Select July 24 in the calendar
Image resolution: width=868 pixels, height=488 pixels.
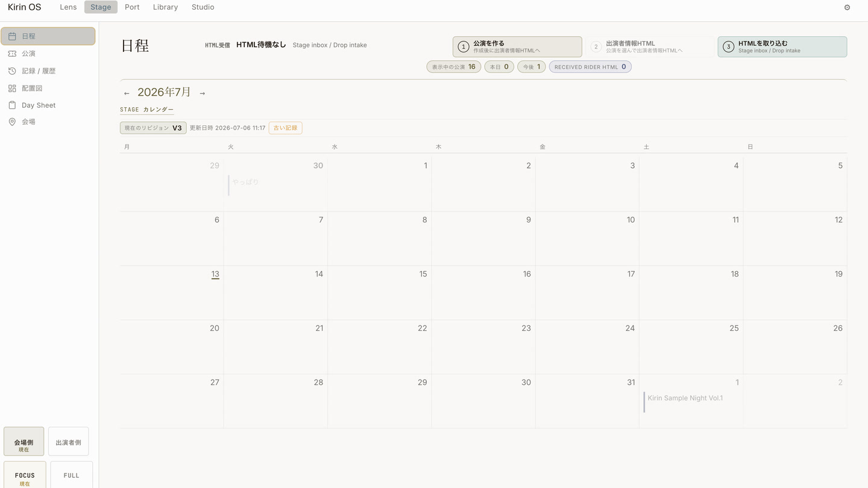point(587,346)
